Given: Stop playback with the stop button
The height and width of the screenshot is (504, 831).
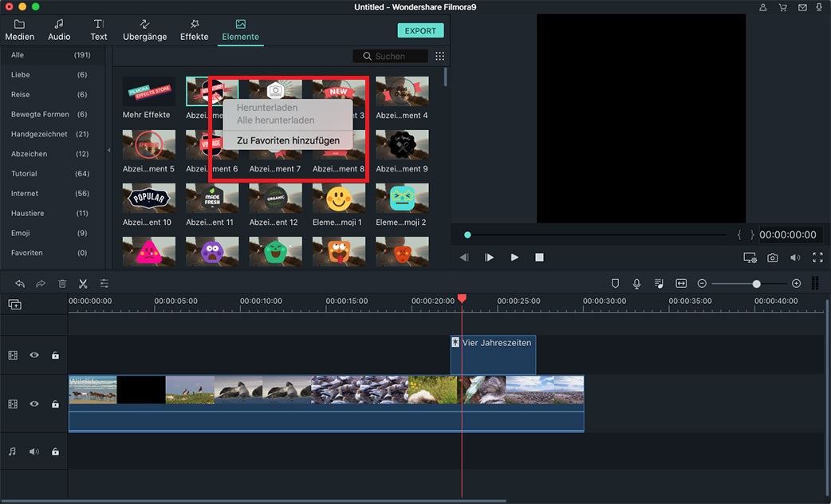Looking at the screenshot, I should click(539, 258).
